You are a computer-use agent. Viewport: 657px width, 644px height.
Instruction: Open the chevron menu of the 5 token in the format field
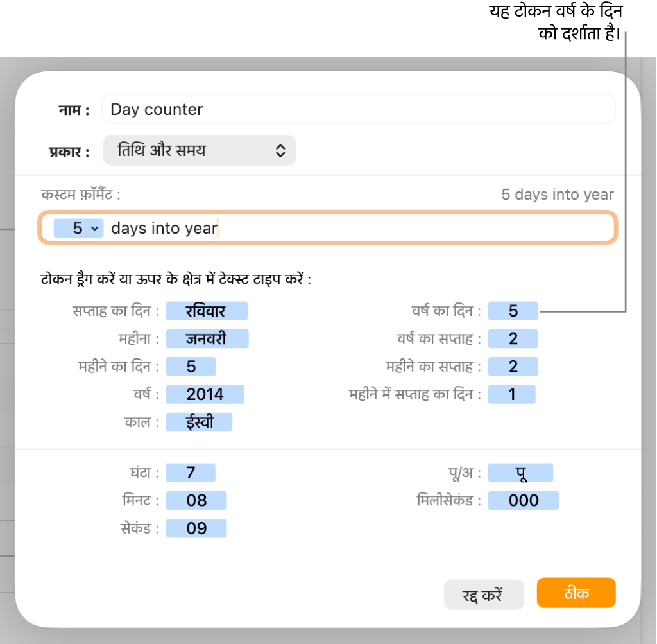pos(95,229)
